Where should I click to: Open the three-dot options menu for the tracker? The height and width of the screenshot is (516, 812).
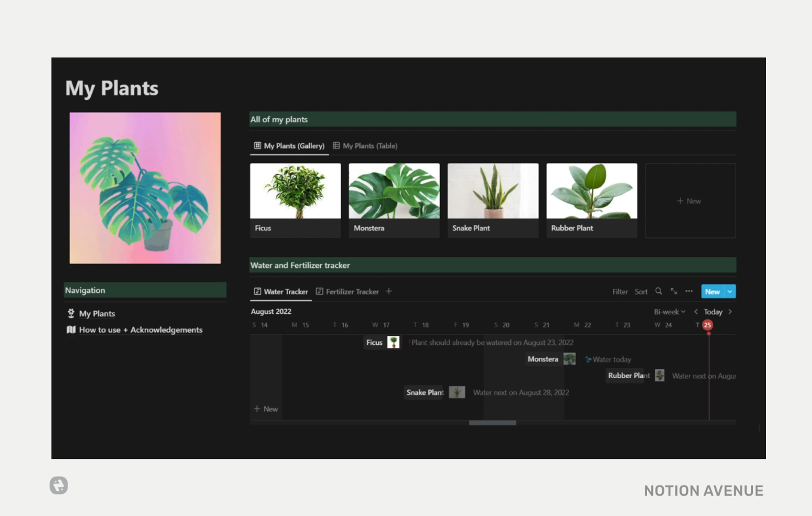[x=689, y=291]
